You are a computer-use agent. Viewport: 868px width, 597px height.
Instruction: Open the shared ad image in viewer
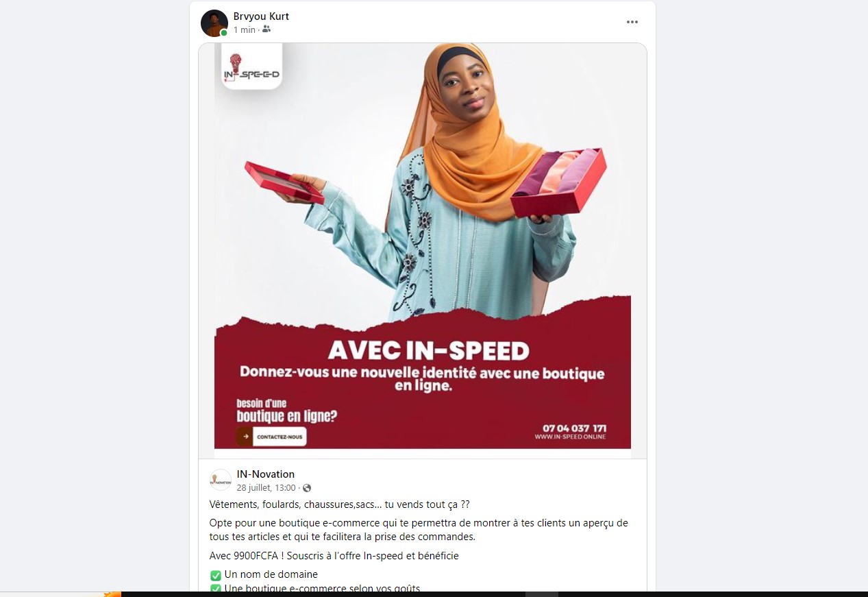[423, 250]
